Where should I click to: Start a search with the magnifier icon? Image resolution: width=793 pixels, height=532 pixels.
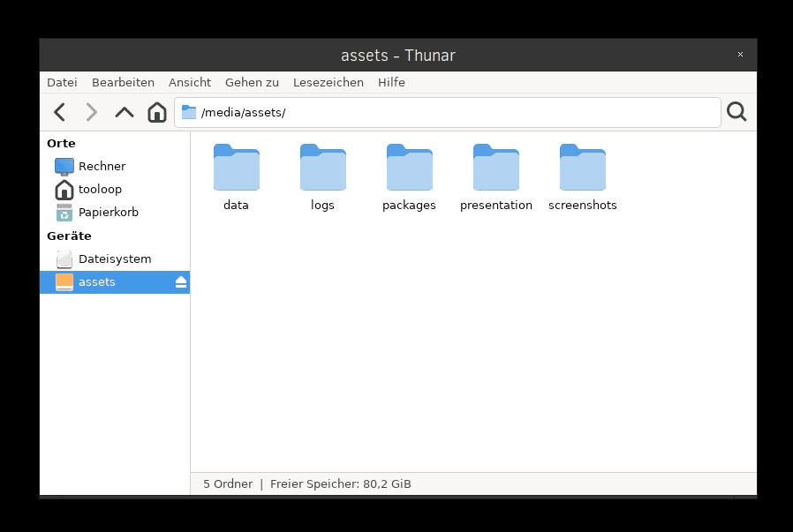(736, 112)
